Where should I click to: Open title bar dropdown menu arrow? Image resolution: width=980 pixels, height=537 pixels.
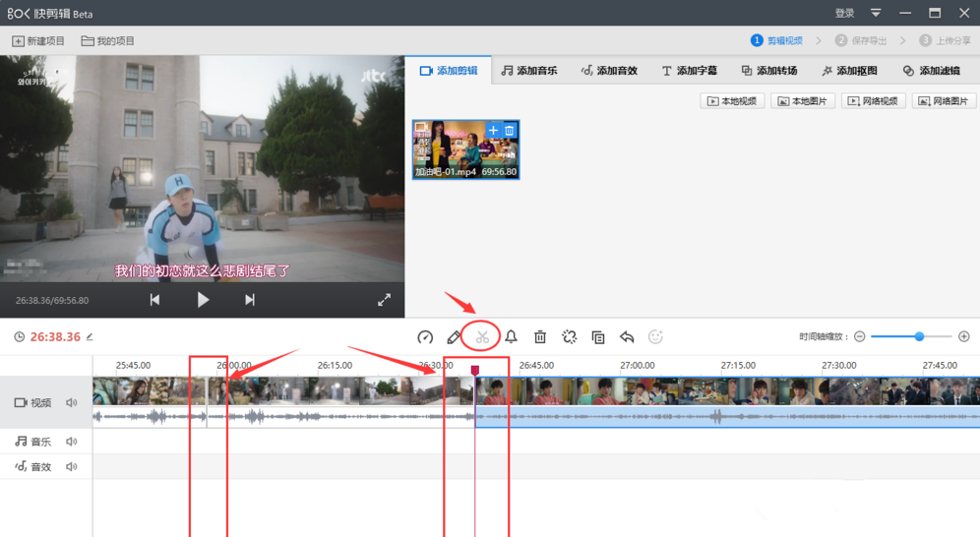(x=876, y=13)
